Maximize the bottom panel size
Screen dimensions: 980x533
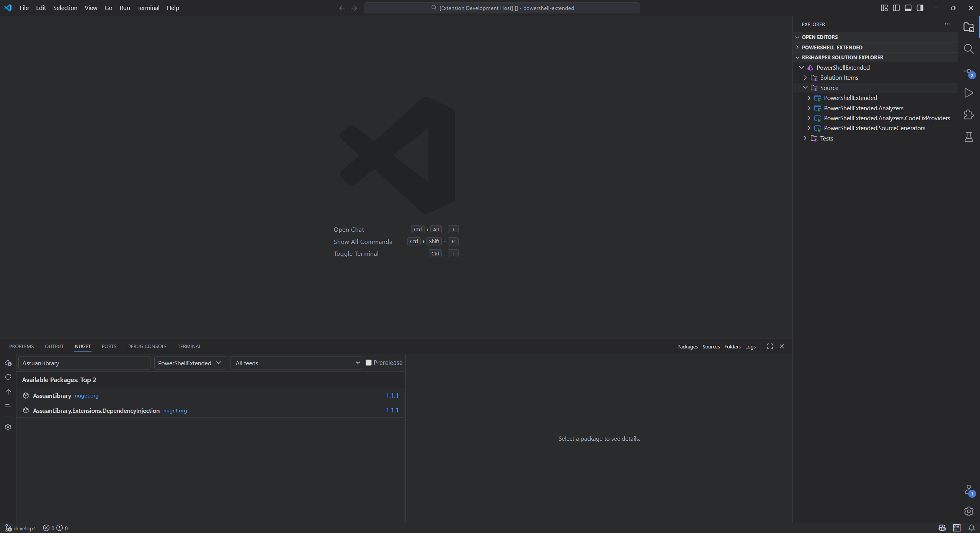tap(770, 347)
